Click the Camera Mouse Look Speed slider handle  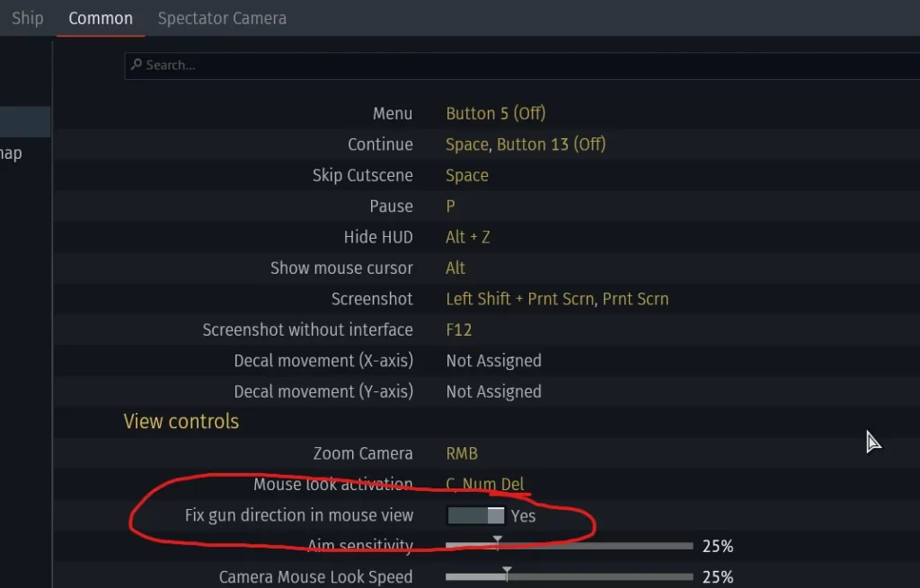pyautogui.click(x=507, y=574)
